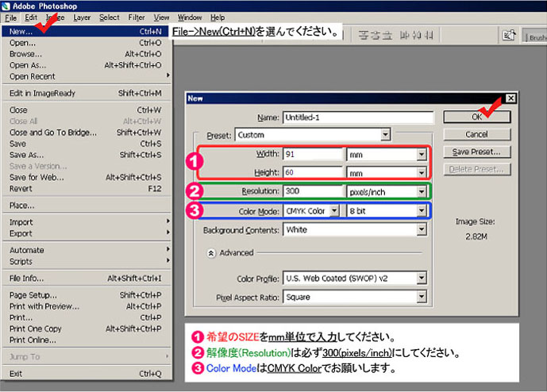This screenshot has width=547, height=392.
Task: Open the Filter menu
Action: click(x=137, y=17)
